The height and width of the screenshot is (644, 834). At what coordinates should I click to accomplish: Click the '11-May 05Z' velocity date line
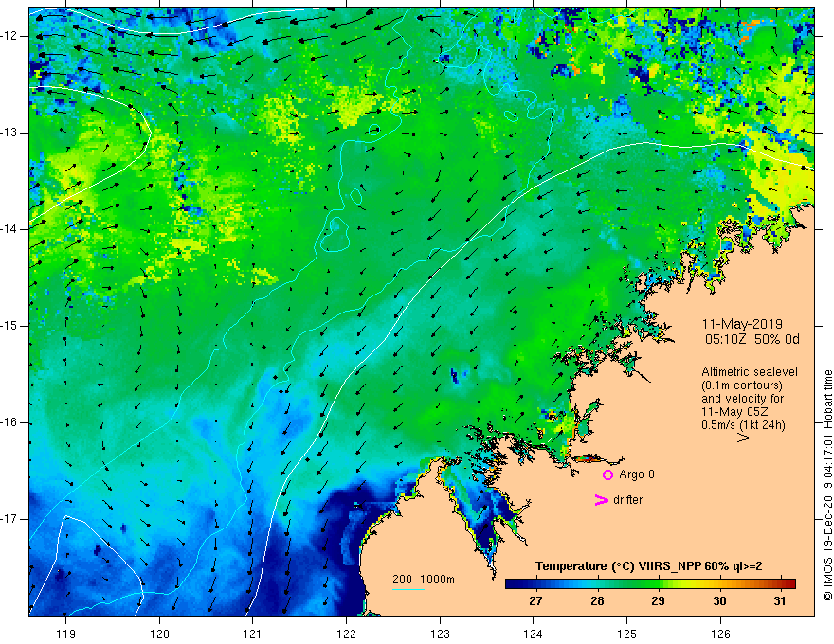(734, 412)
